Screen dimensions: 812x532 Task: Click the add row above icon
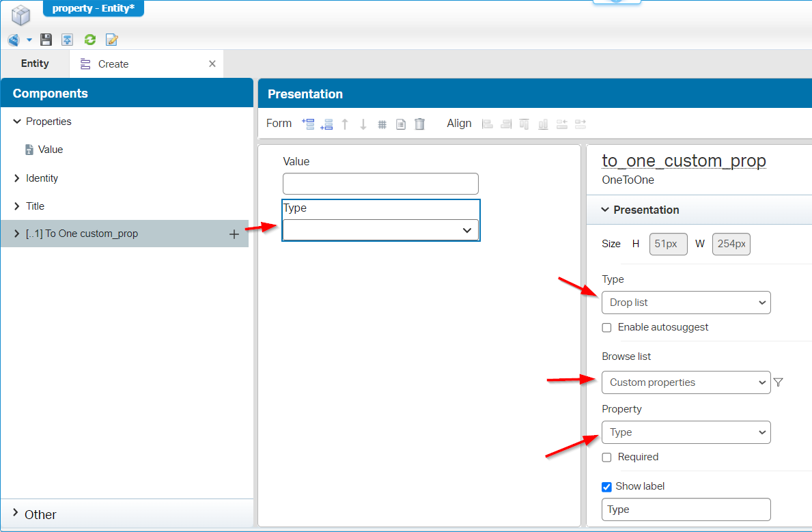(x=308, y=124)
